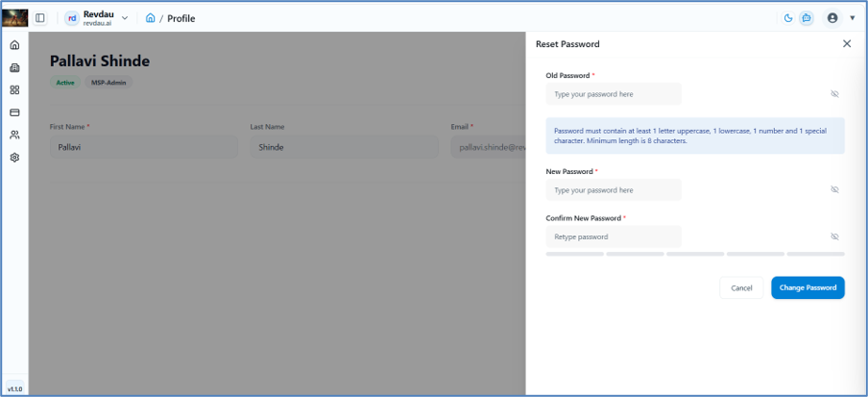The image size is (868, 397).
Task: Click the user avatar in the header
Action: [x=832, y=18]
